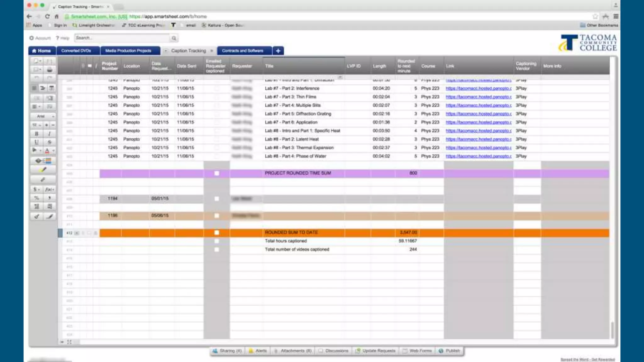Click the Redo arrow in left toolbar
Viewport: 644px width, 362px height.
[x=49, y=78]
